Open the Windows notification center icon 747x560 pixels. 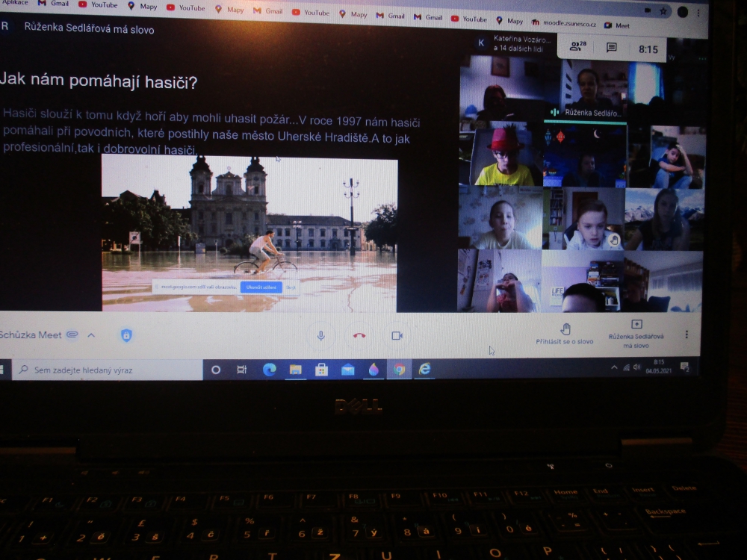pos(685,367)
